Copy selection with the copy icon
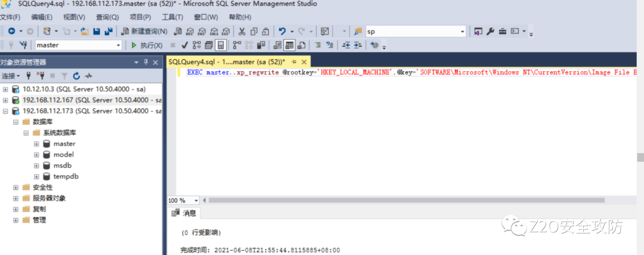The width and height of the screenshot is (644, 255). 254,31
